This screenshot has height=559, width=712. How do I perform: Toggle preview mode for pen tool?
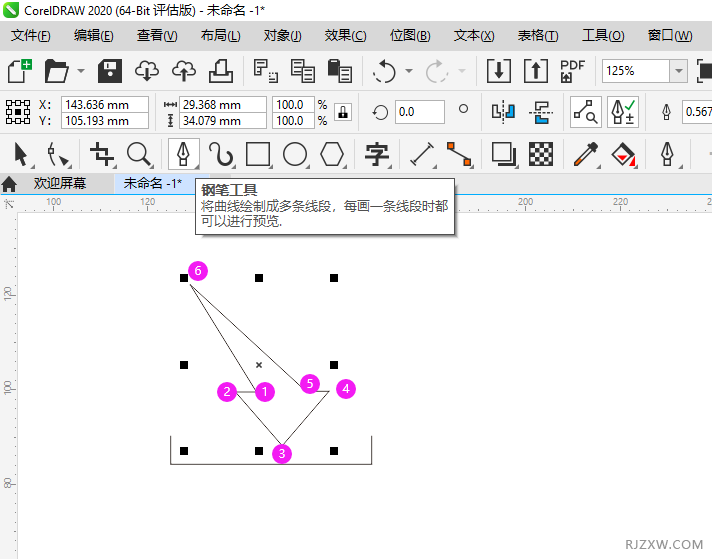coord(586,112)
